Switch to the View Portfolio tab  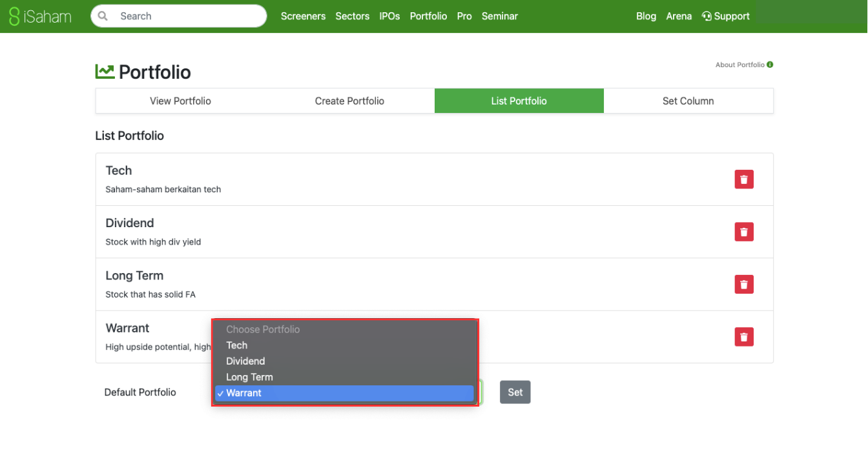(180, 101)
